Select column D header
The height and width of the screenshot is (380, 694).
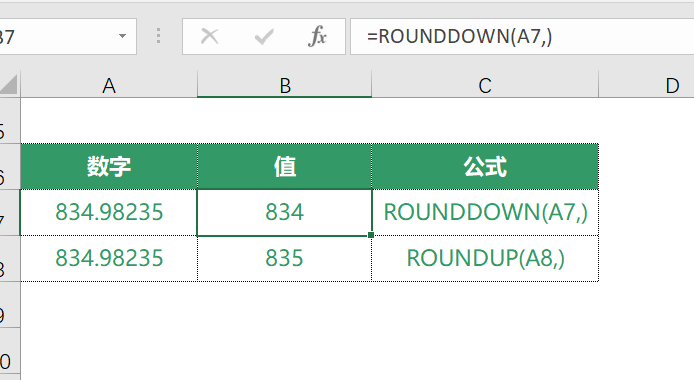[x=647, y=85]
